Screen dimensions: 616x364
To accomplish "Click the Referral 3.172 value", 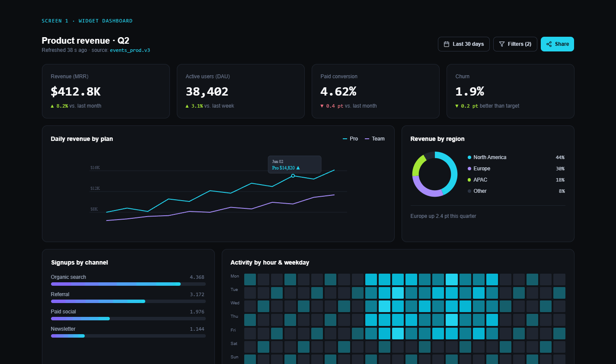I will pos(197,294).
